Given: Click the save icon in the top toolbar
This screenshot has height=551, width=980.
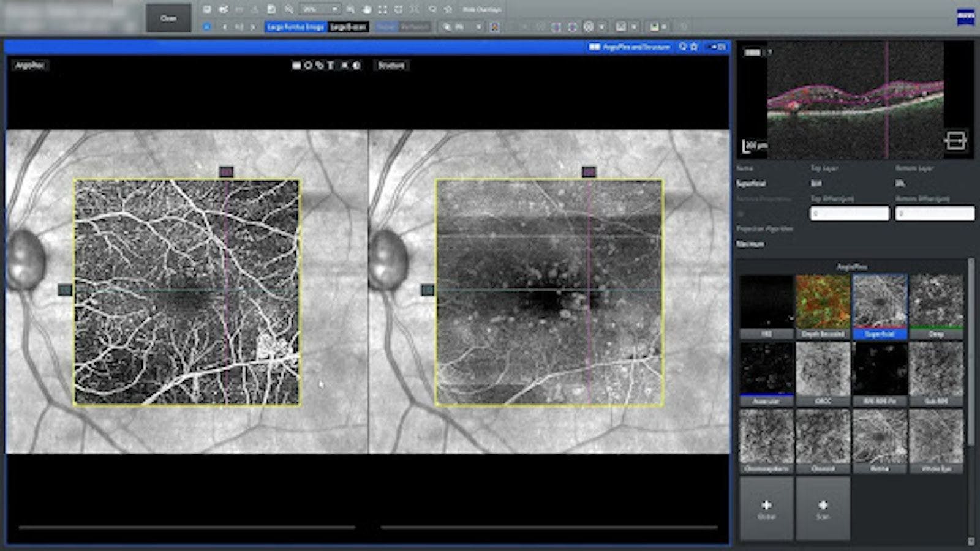Looking at the screenshot, I should point(207,10).
